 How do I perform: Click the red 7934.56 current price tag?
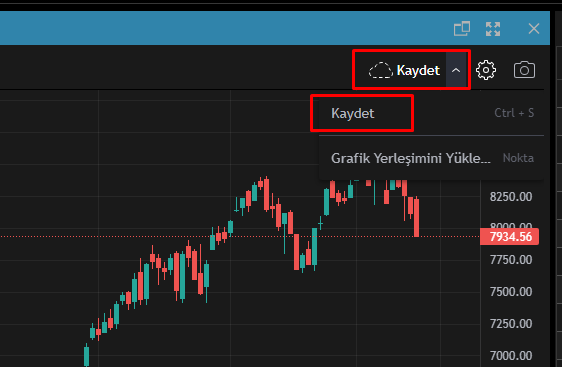tap(509, 237)
